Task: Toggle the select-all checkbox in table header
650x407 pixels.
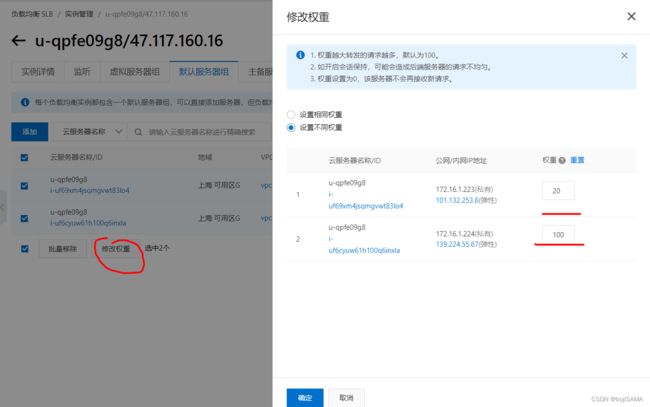Action: pos(24,157)
